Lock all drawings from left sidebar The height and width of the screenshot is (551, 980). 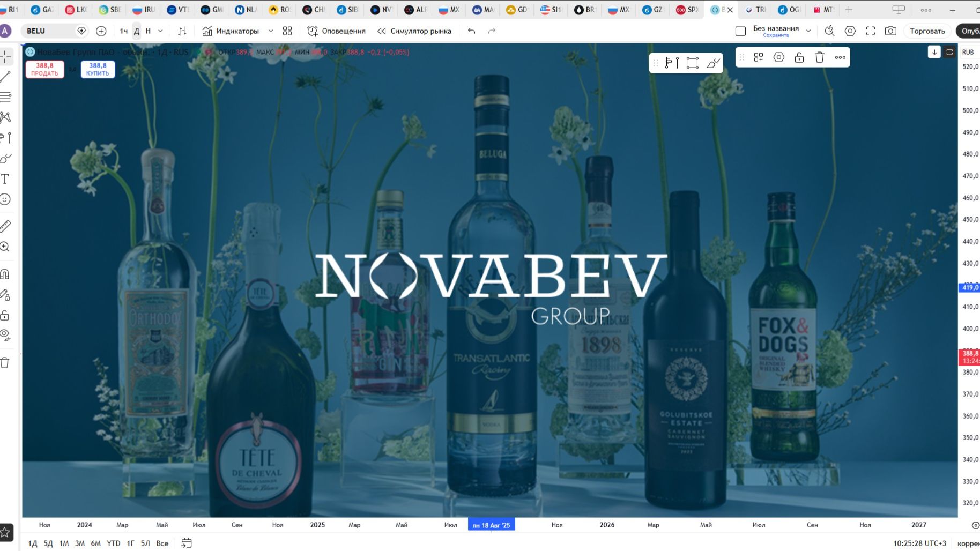[5, 315]
